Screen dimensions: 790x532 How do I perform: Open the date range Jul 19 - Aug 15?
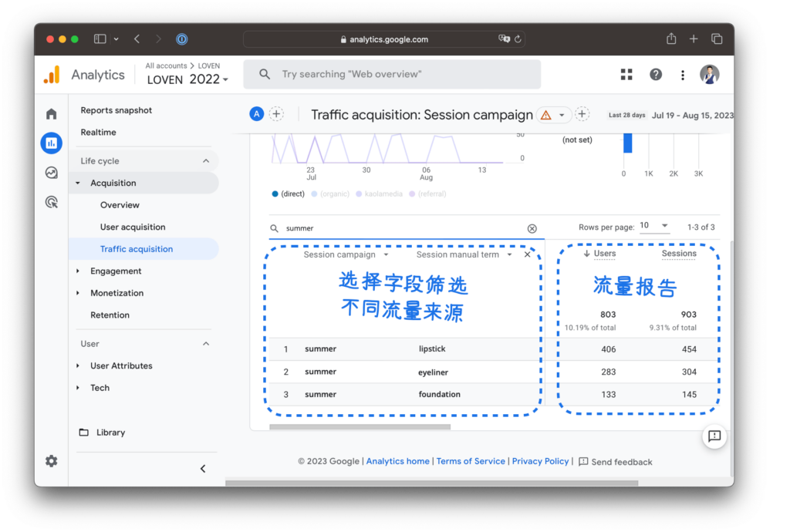click(x=693, y=115)
